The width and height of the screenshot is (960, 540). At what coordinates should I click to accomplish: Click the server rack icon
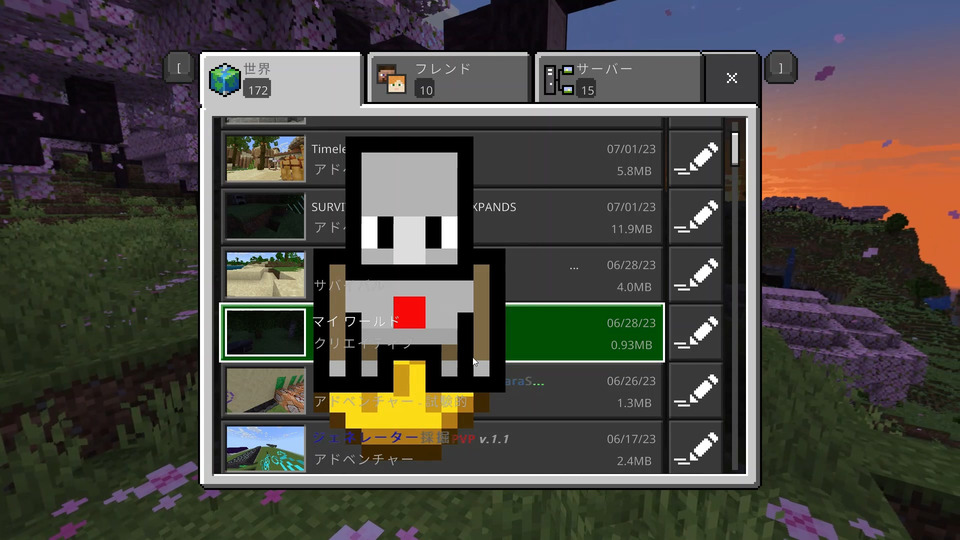click(x=558, y=80)
